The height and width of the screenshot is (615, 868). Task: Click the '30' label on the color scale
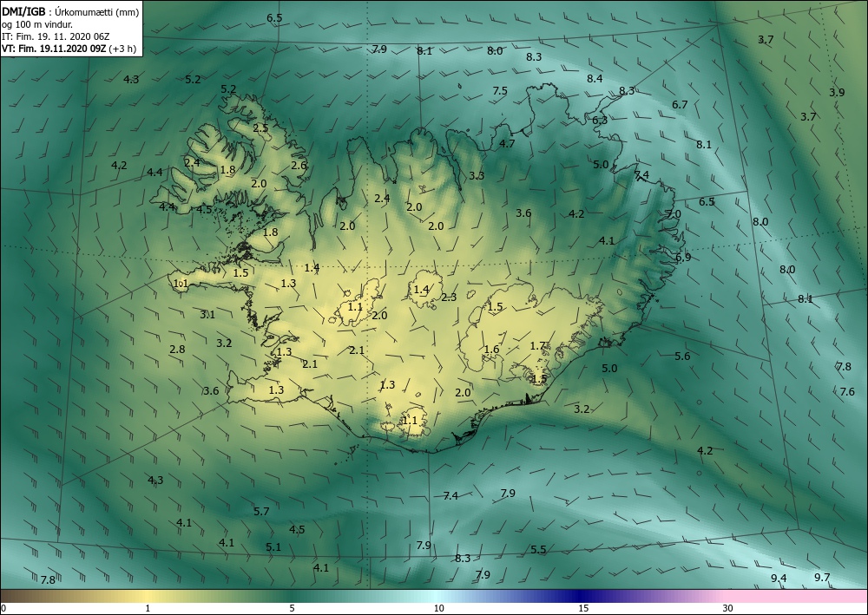[x=728, y=608]
